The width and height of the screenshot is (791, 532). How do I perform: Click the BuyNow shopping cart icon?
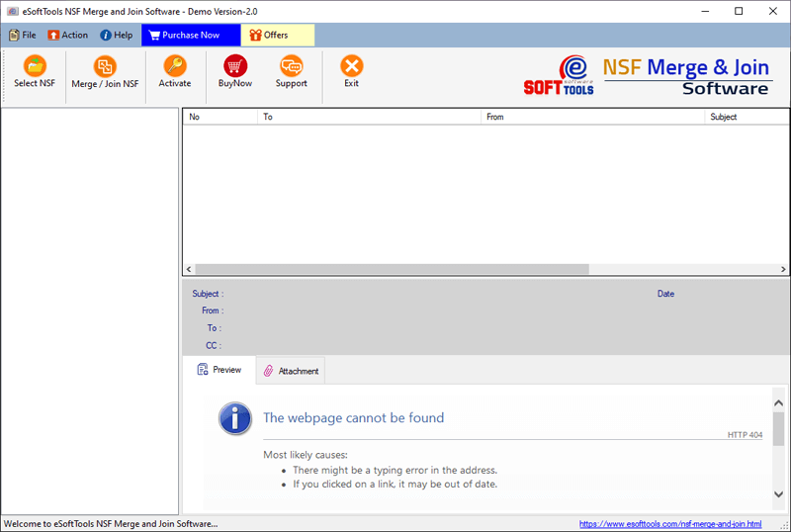click(235, 65)
